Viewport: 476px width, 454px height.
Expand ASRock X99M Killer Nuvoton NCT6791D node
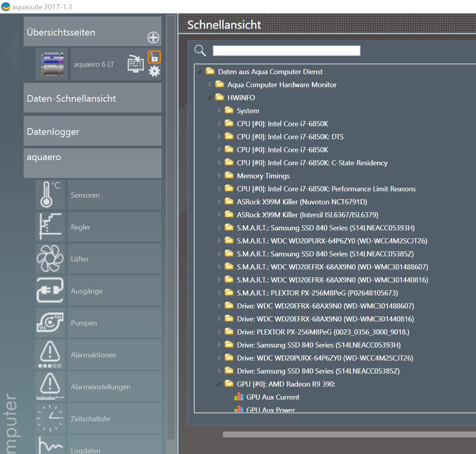point(219,202)
